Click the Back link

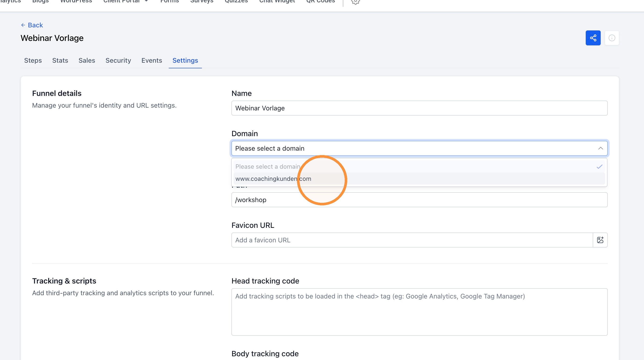pyautogui.click(x=35, y=25)
